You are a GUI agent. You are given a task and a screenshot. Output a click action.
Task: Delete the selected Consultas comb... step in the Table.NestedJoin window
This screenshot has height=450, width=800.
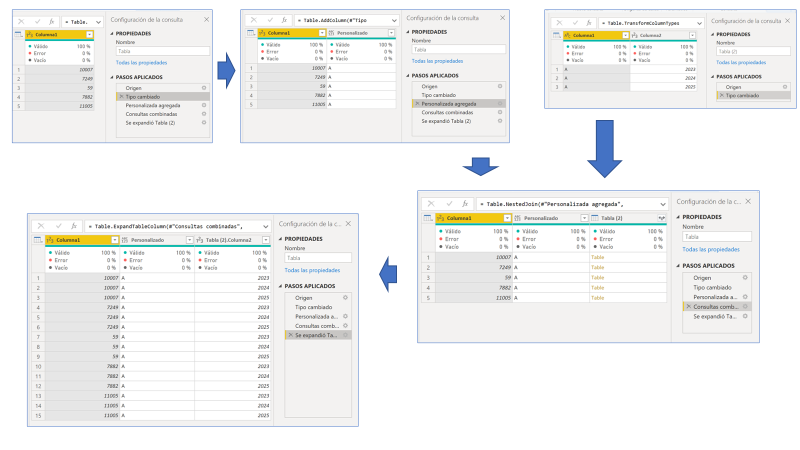click(x=689, y=307)
